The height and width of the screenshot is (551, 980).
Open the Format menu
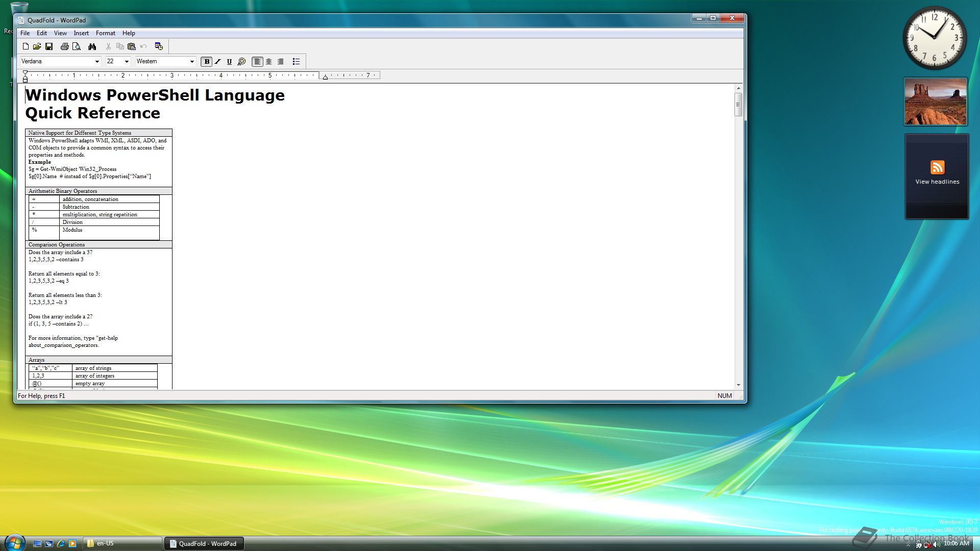pyautogui.click(x=106, y=33)
